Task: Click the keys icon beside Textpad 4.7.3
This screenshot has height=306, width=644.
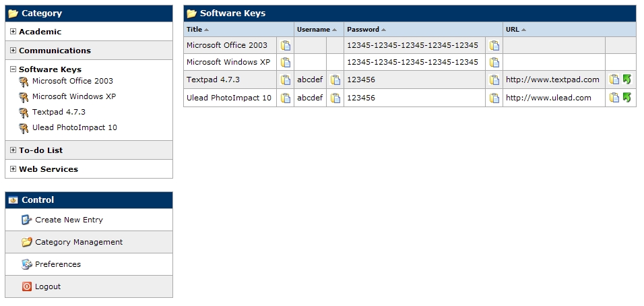Action: click(x=24, y=113)
